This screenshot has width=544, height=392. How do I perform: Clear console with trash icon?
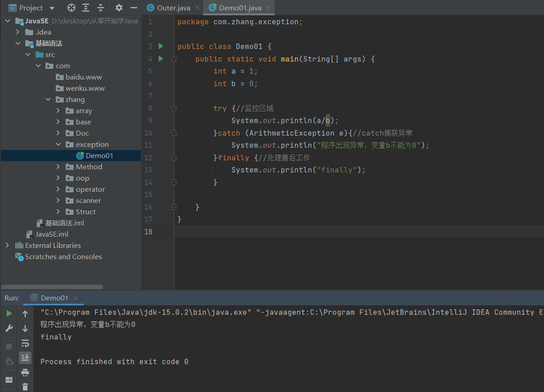click(25, 387)
